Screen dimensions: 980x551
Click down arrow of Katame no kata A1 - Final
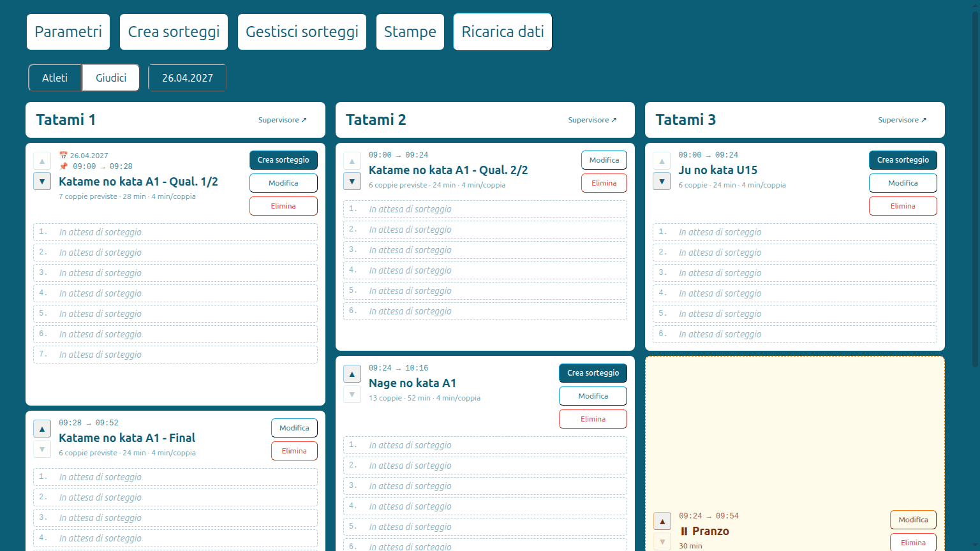42,450
